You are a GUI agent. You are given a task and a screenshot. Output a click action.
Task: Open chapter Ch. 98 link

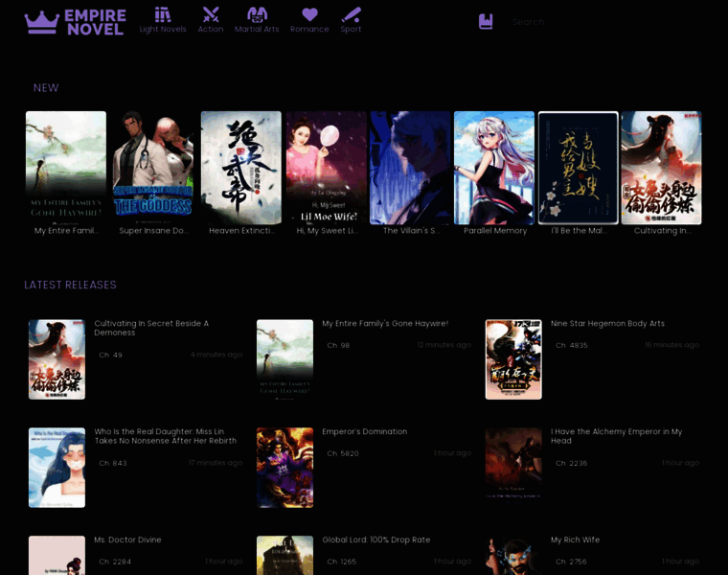(x=338, y=345)
